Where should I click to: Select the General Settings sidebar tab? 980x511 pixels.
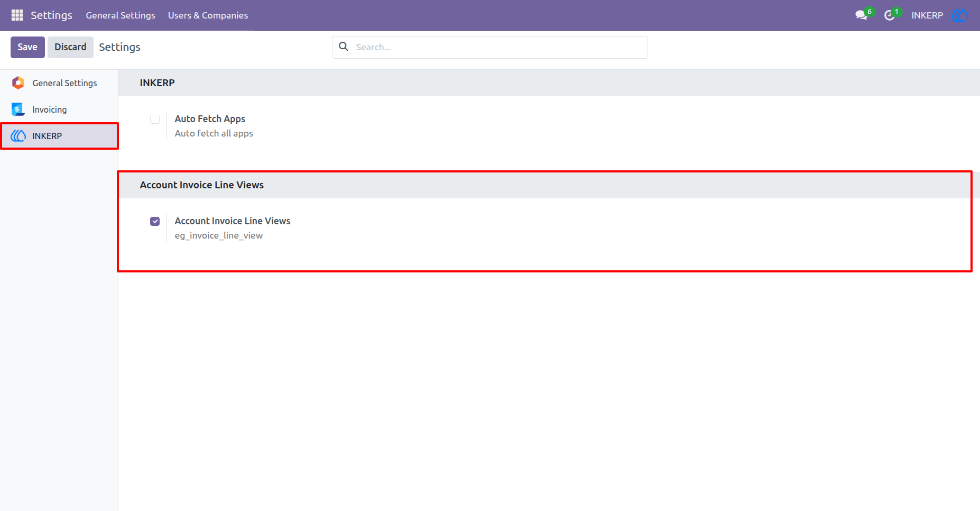tap(59, 83)
